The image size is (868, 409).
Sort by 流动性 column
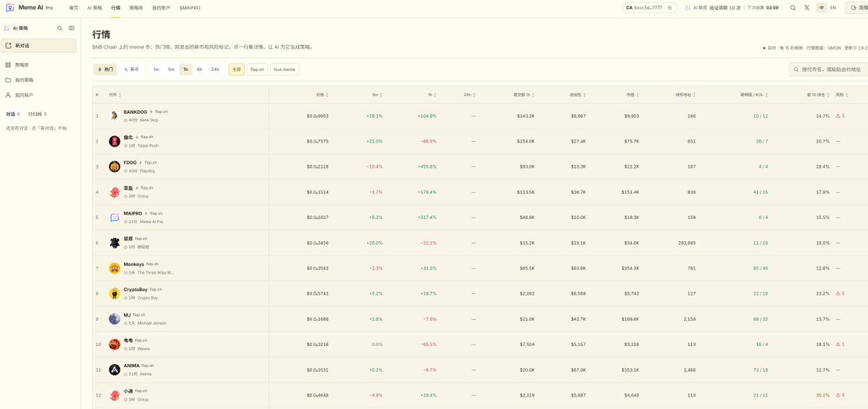click(x=578, y=95)
